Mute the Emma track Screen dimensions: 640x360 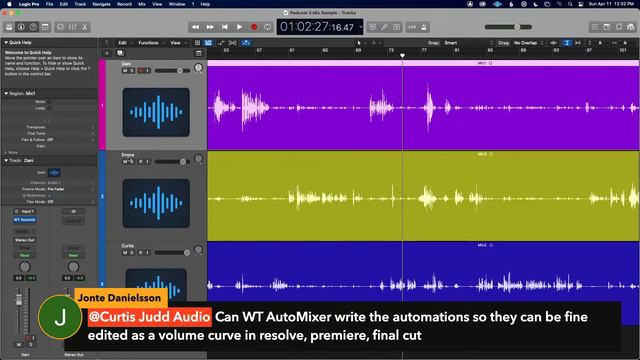[125, 162]
